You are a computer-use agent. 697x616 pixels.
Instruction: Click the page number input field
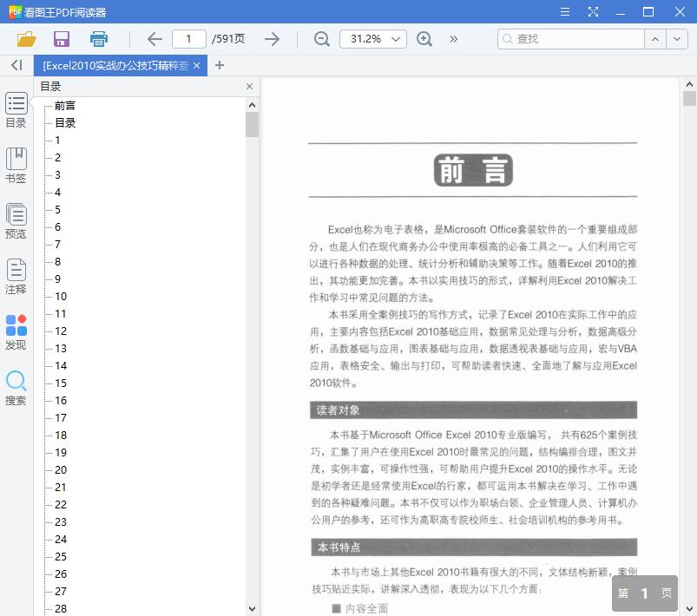189,39
